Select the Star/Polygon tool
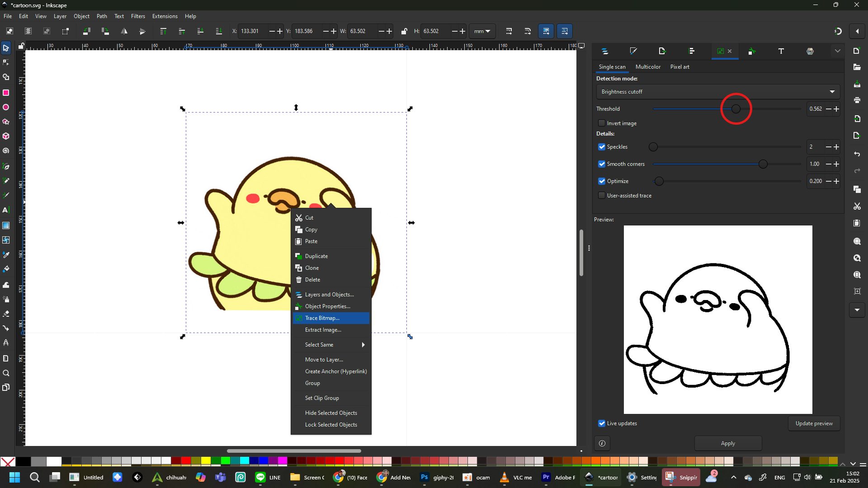This screenshot has height=488, width=868. coord(6,122)
